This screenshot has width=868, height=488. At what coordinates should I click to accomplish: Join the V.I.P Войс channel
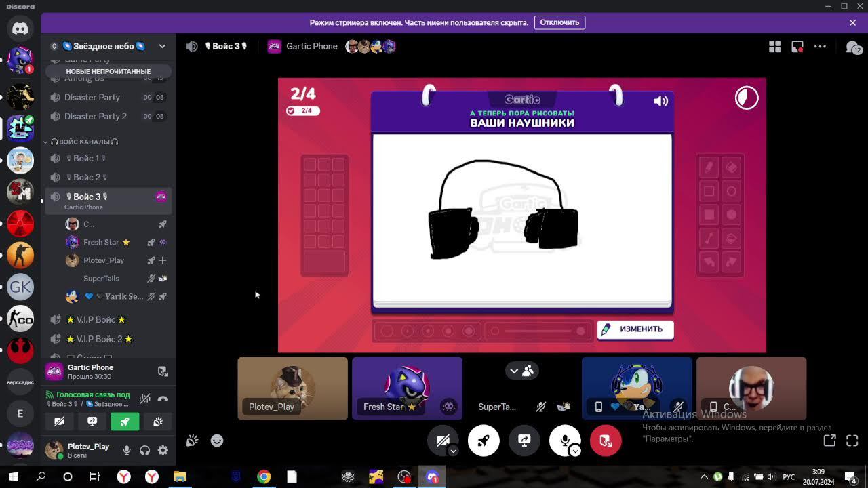(x=108, y=319)
